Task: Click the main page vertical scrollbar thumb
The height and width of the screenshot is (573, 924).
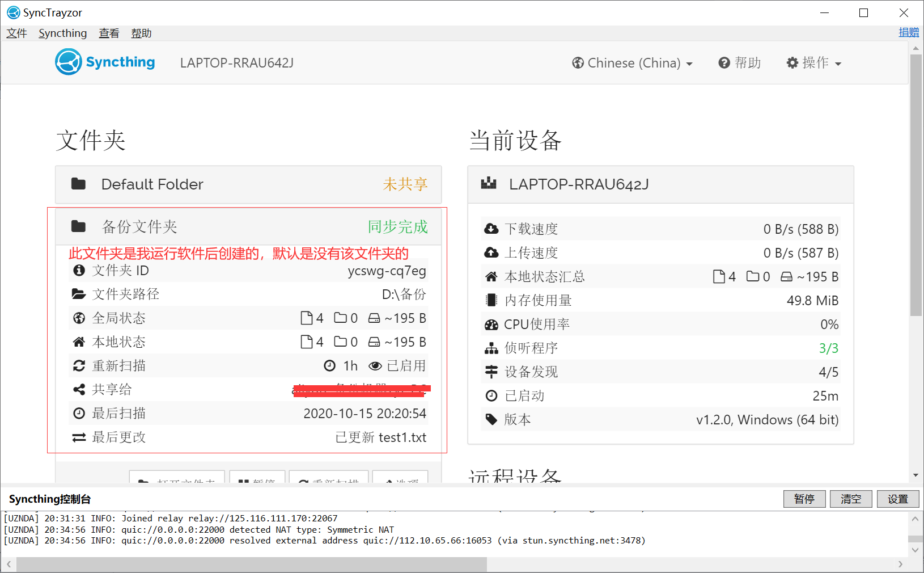Action: pos(916,185)
